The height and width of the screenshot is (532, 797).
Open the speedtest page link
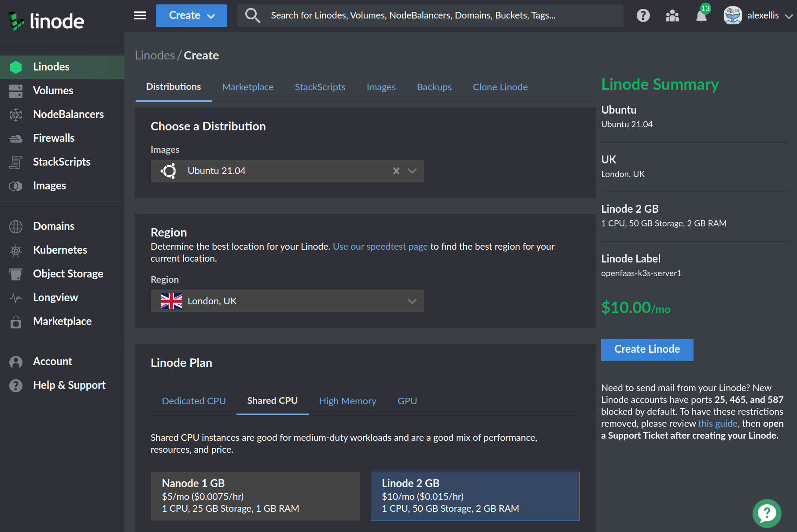380,247
